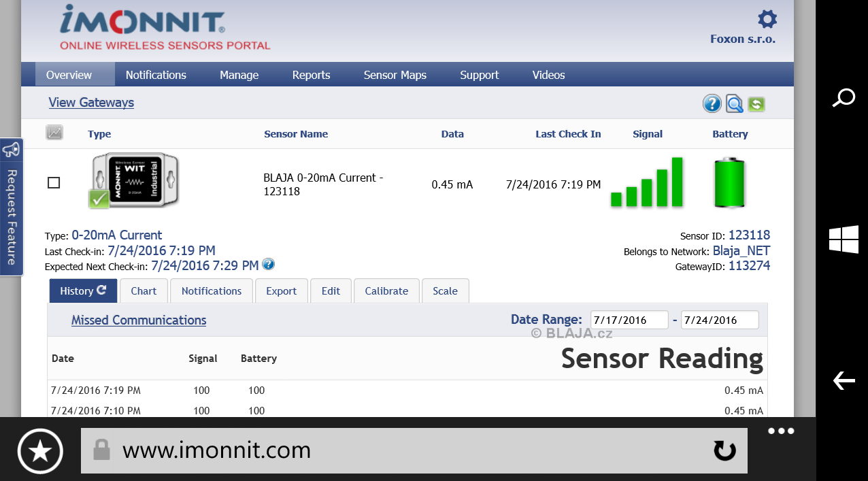
Task: Open the Support menu
Action: 480,75
